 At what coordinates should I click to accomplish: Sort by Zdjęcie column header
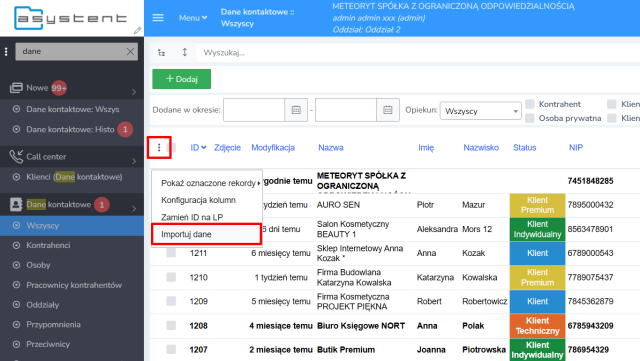click(x=227, y=147)
